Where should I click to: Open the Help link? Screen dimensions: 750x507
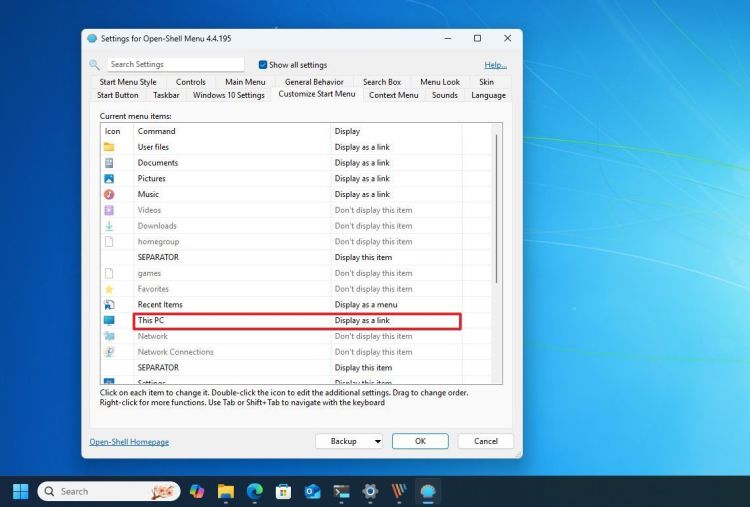pyautogui.click(x=495, y=65)
